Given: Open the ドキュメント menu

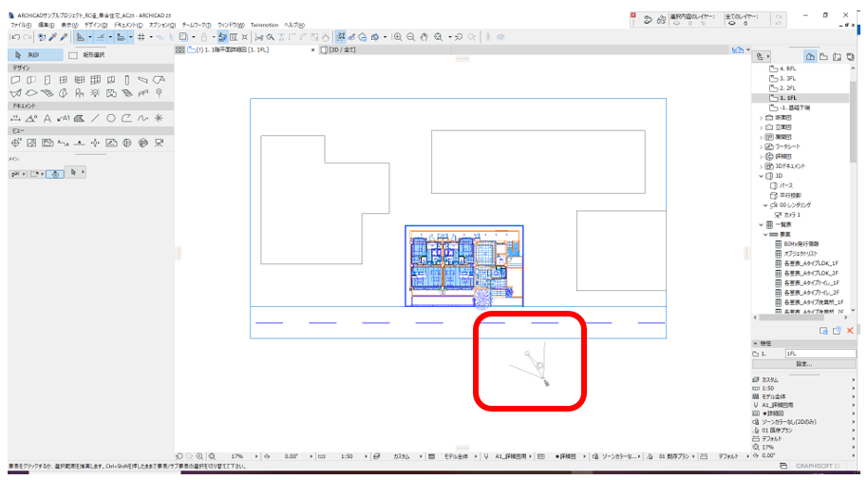Looking at the screenshot, I should [x=128, y=25].
